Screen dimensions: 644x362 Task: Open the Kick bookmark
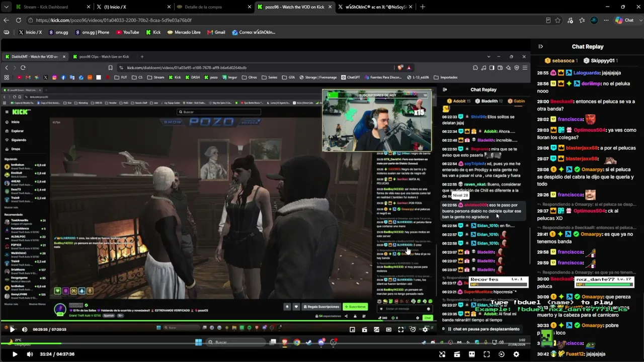tap(153, 32)
